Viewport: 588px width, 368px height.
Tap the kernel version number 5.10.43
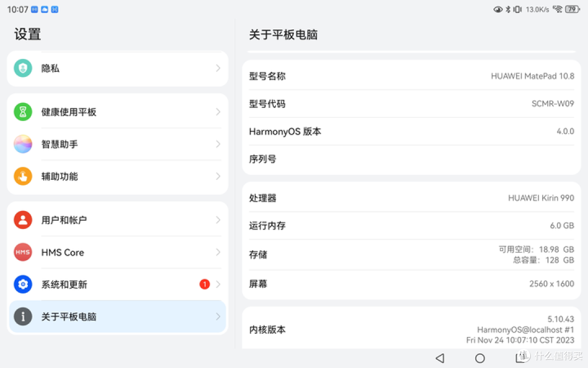click(561, 319)
